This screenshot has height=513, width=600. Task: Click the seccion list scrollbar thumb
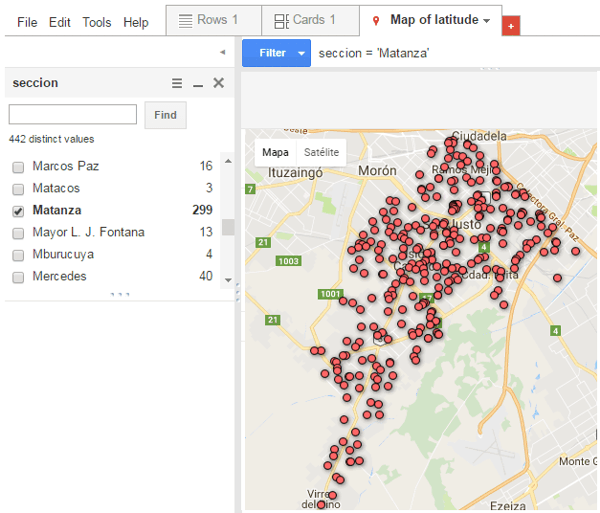pos(228,227)
